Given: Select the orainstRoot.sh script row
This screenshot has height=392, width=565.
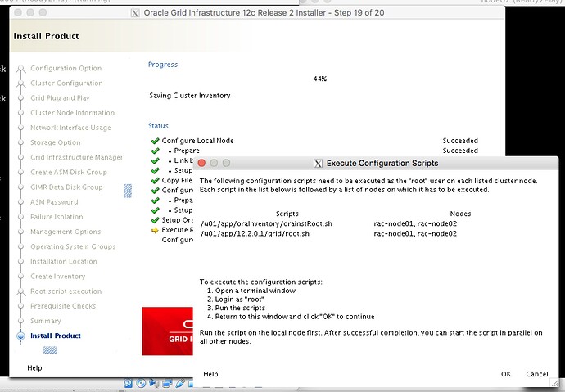Looking at the screenshot, I should [266, 223].
